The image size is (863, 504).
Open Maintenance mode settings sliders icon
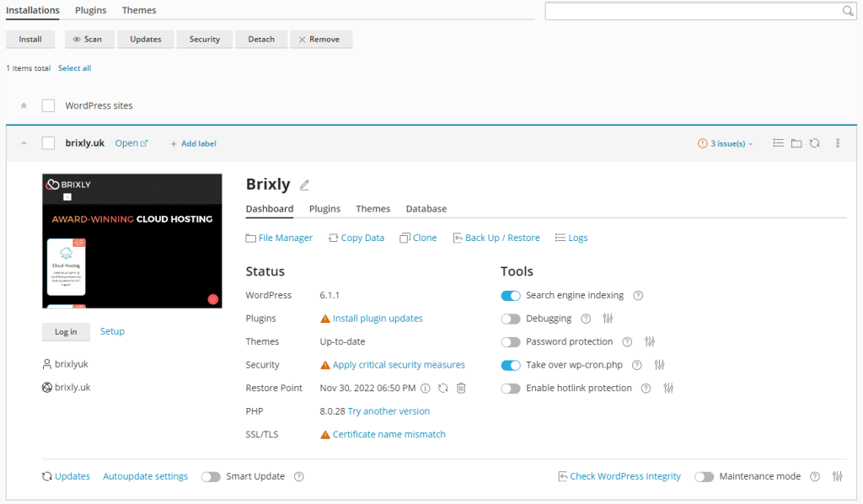click(x=837, y=476)
